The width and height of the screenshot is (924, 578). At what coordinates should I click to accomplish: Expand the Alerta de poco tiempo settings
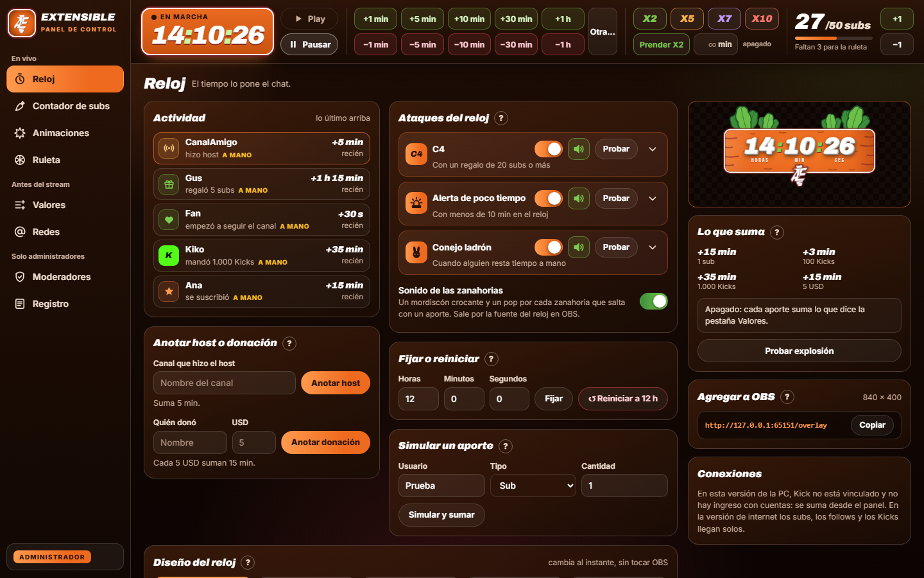(x=653, y=198)
